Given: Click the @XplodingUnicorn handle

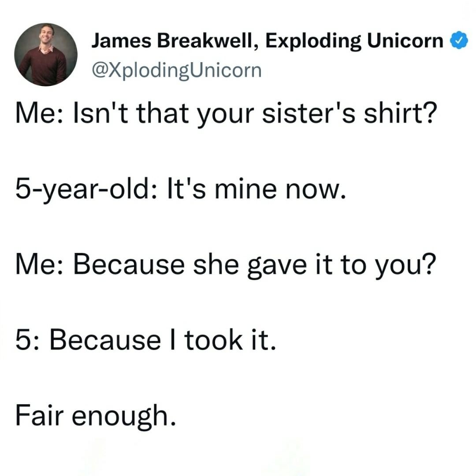Looking at the screenshot, I should 176,71.
